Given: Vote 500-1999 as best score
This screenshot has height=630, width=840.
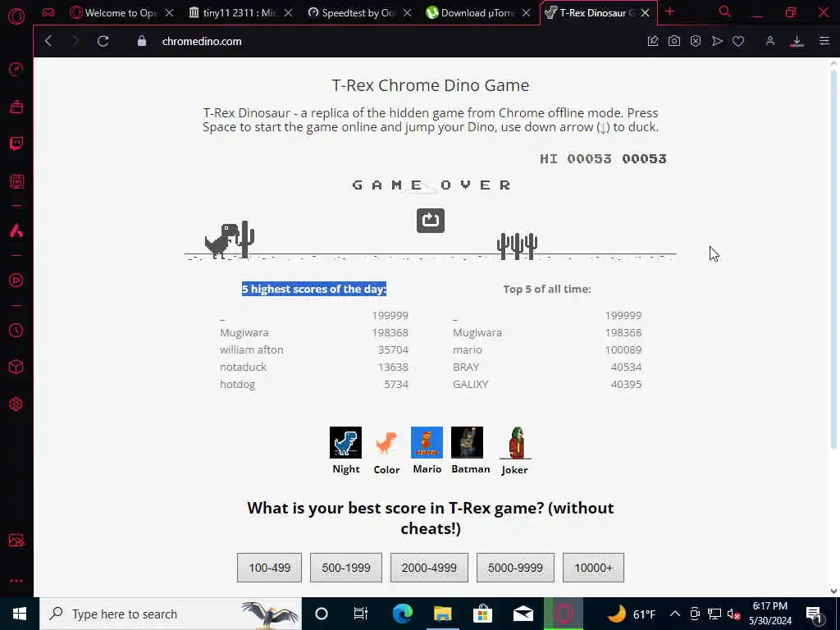Looking at the screenshot, I should (346, 568).
